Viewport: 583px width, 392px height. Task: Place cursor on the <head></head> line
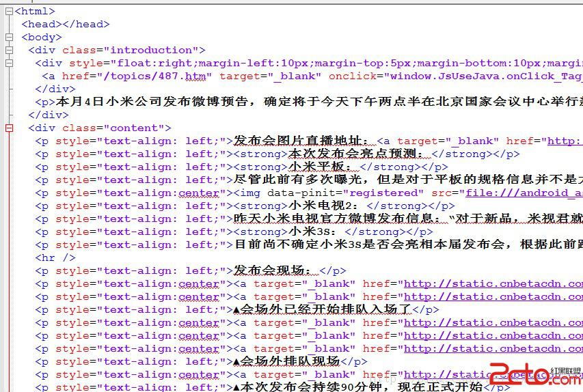click(66, 25)
